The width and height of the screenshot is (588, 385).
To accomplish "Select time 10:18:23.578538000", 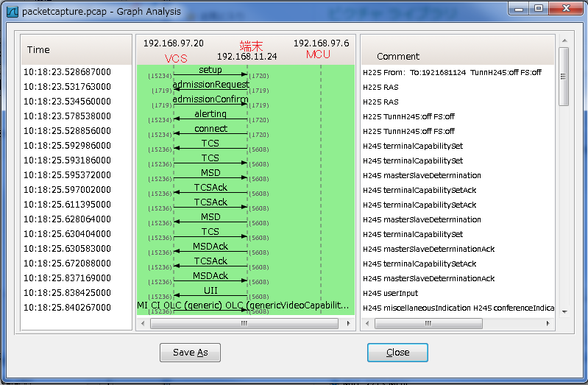I will pyautogui.click(x=67, y=116).
